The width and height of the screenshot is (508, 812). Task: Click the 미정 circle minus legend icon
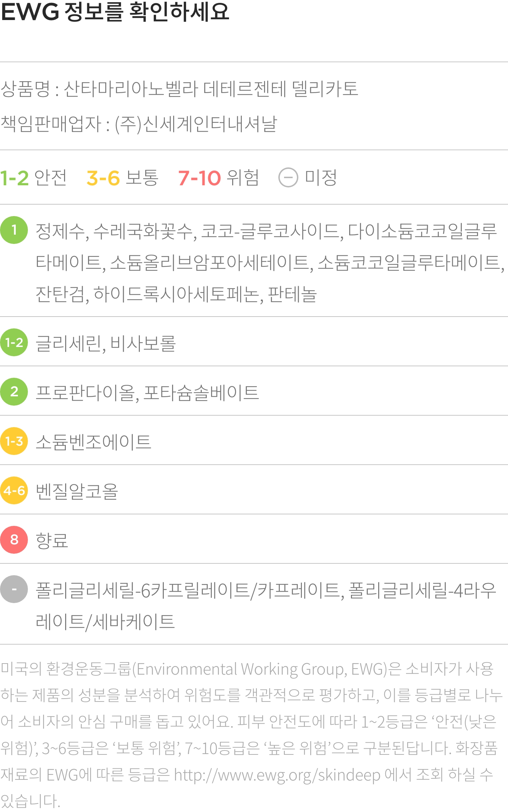point(288,177)
